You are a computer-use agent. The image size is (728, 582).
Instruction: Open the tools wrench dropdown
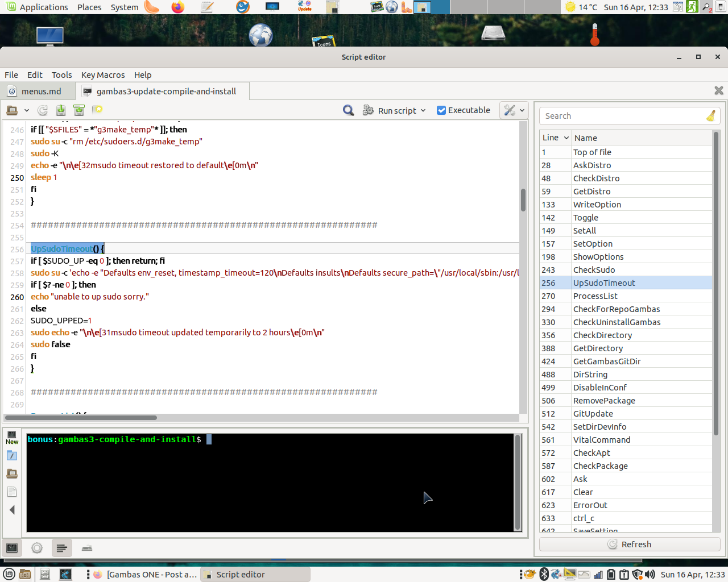point(514,110)
